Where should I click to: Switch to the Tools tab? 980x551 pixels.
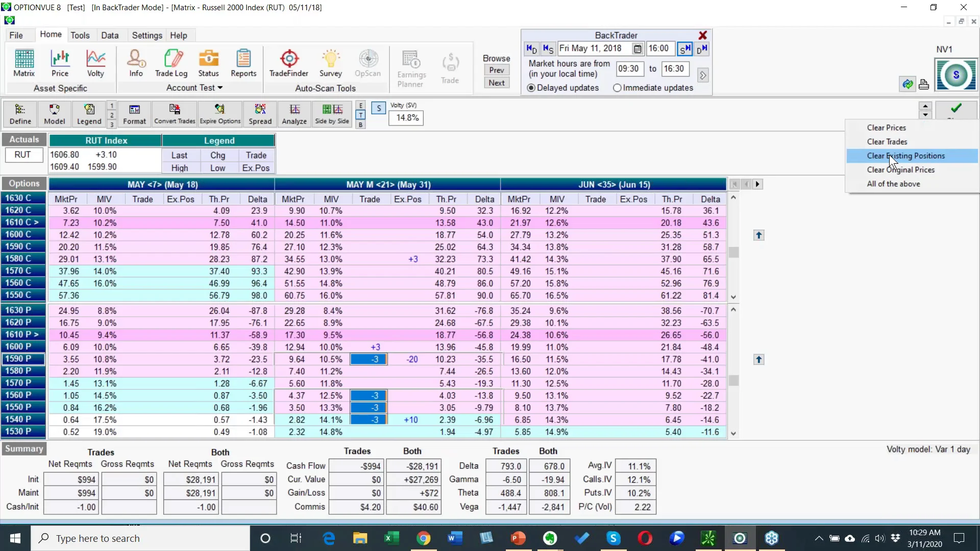coord(80,35)
